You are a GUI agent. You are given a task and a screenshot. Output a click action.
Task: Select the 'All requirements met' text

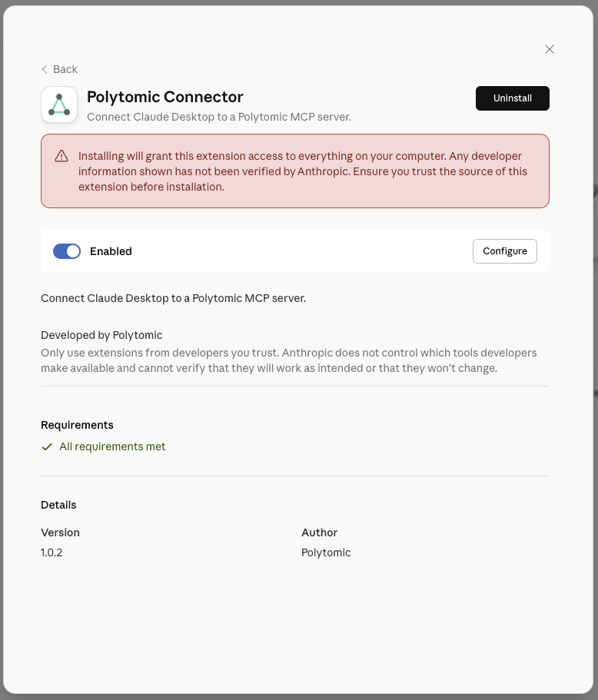click(112, 446)
